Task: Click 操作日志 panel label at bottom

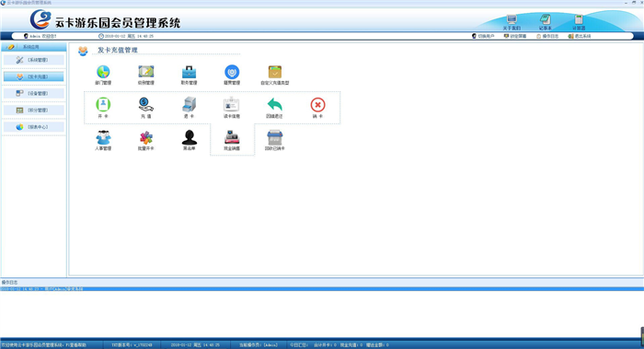Action: click(9, 283)
